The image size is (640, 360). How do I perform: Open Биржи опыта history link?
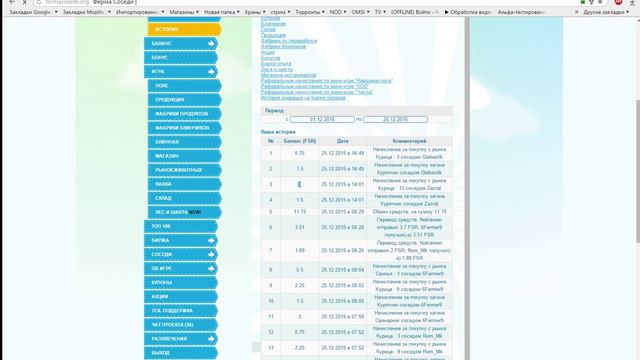click(x=276, y=64)
